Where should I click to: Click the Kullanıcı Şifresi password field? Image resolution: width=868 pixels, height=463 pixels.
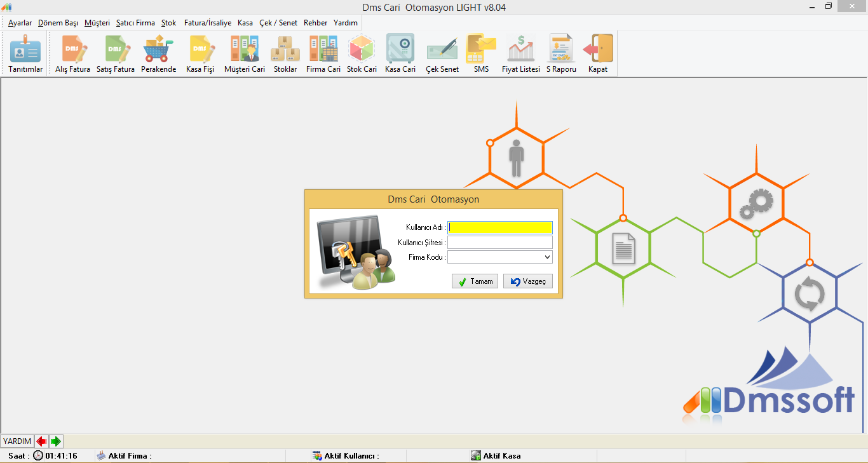(x=500, y=243)
